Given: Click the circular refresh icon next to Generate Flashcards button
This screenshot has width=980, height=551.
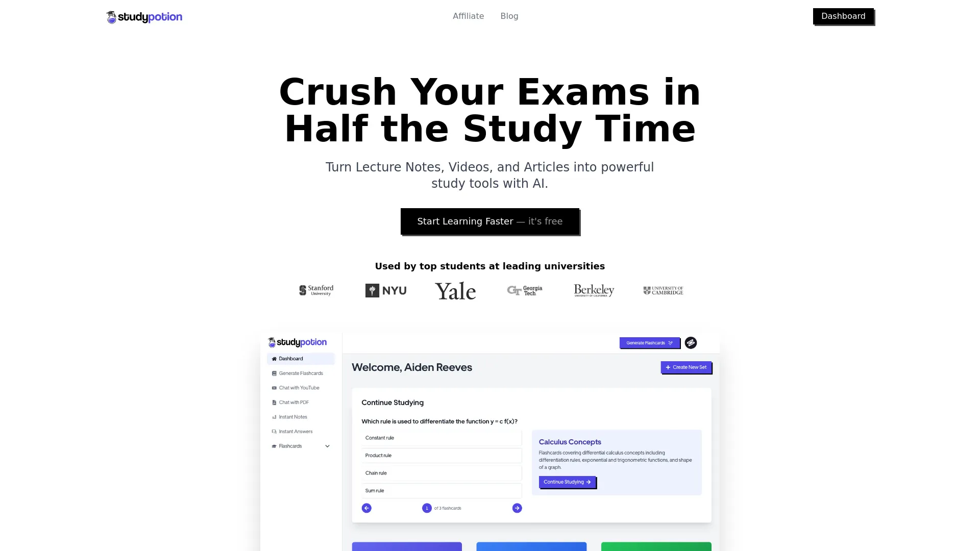Looking at the screenshot, I should (x=691, y=343).
